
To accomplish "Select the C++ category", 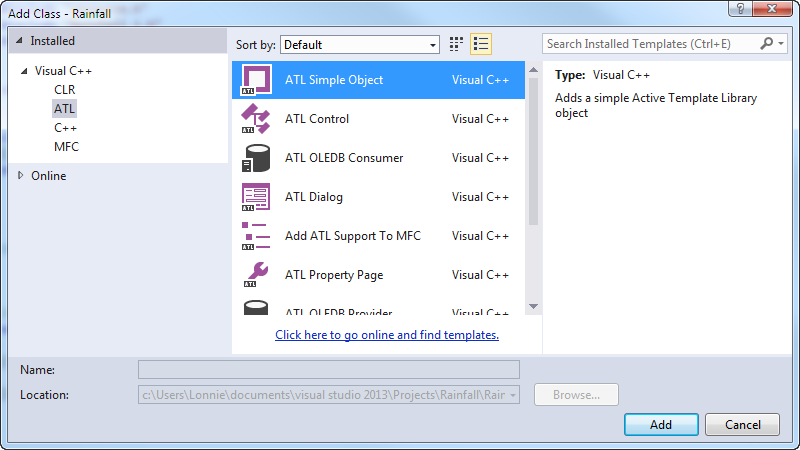I will point(65,128).
